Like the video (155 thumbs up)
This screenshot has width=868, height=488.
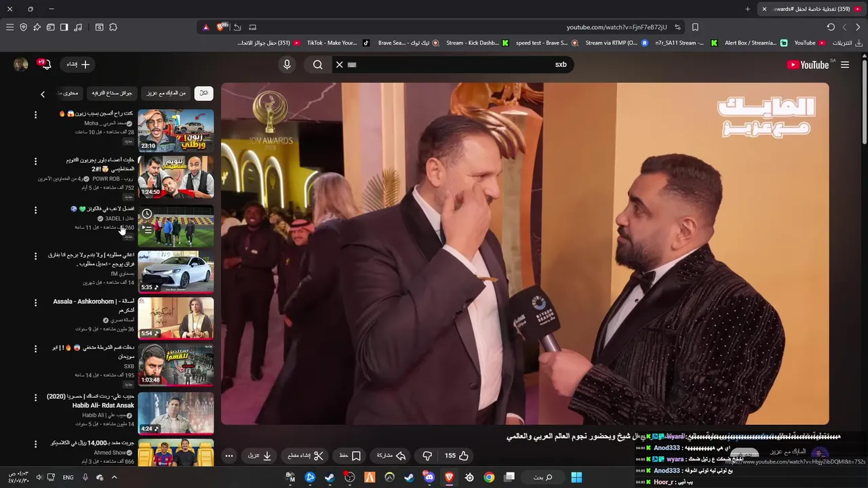(456, 455)
